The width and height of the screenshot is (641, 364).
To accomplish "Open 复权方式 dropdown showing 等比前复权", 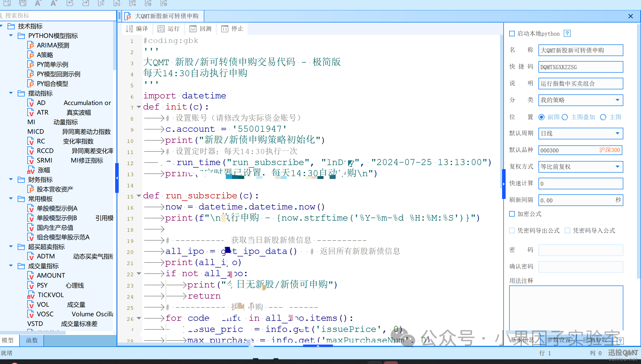I will [581, 167].
